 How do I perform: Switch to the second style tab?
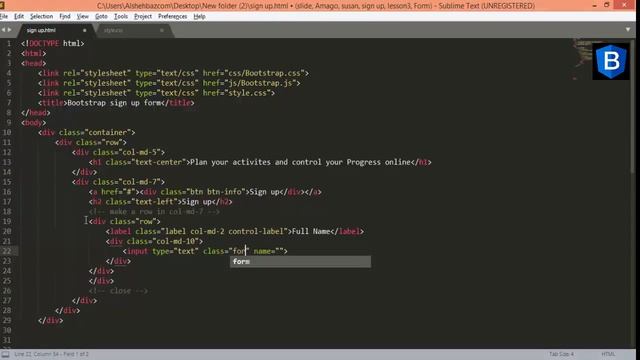coord(133,30)
